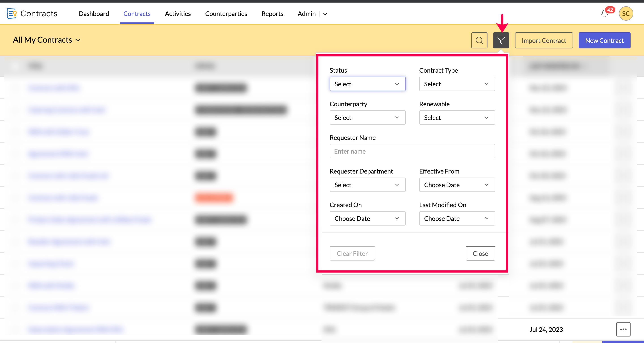Open the Counterparty filter dropdown

tap(367, 117)
